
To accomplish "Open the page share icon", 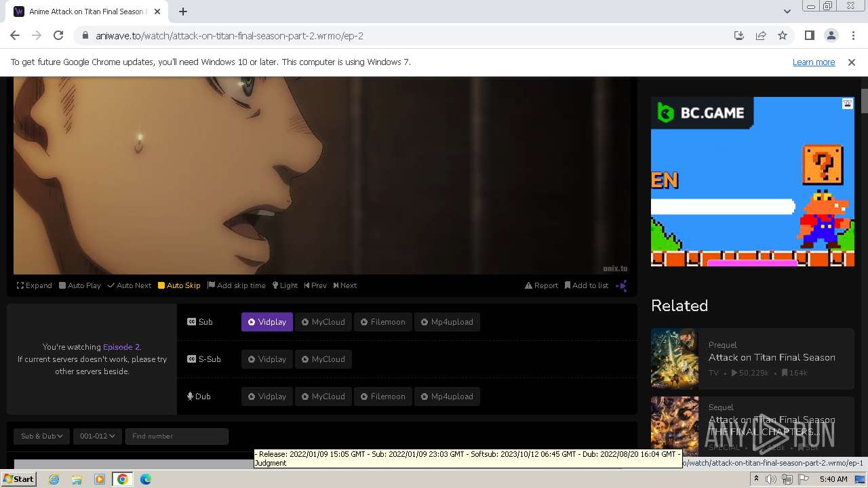I will (761, 36).
